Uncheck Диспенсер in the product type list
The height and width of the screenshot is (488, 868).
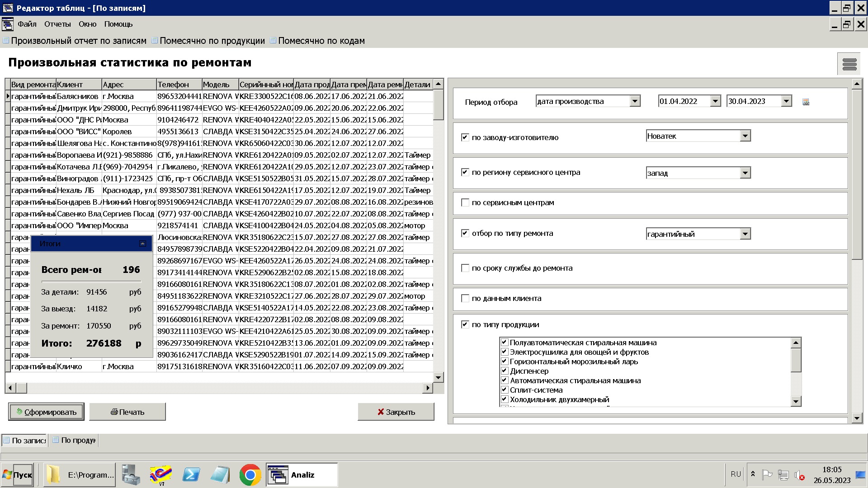point(504,371)
